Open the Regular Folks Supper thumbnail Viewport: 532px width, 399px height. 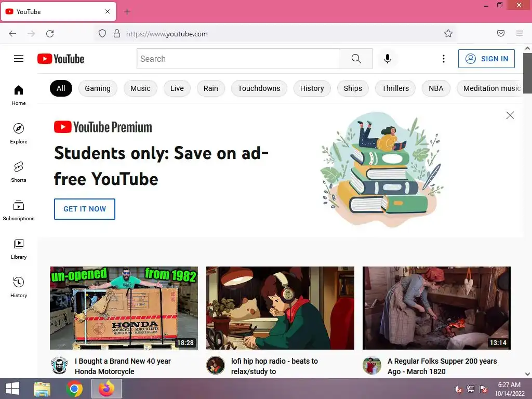point(436,308)
